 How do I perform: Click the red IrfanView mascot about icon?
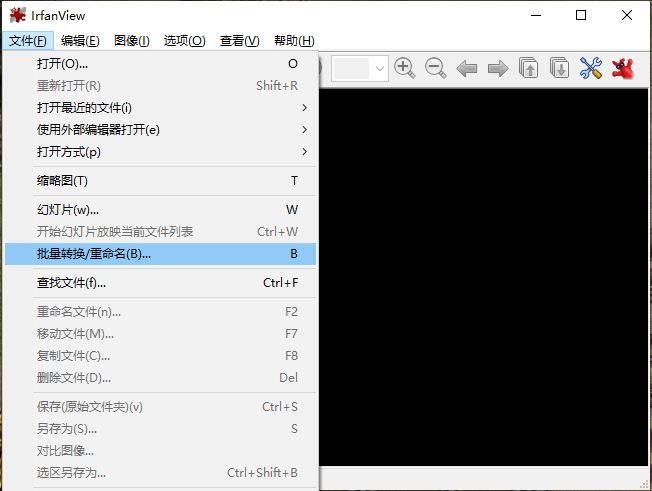(x=622, y=69)
